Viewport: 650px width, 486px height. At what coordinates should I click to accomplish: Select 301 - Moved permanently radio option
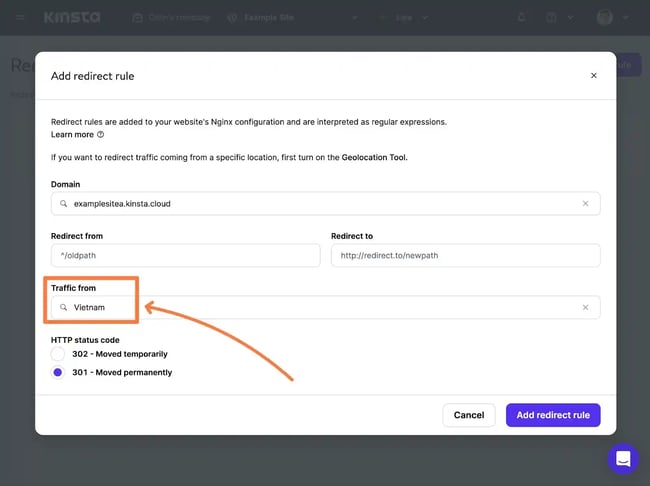[58, 372]
